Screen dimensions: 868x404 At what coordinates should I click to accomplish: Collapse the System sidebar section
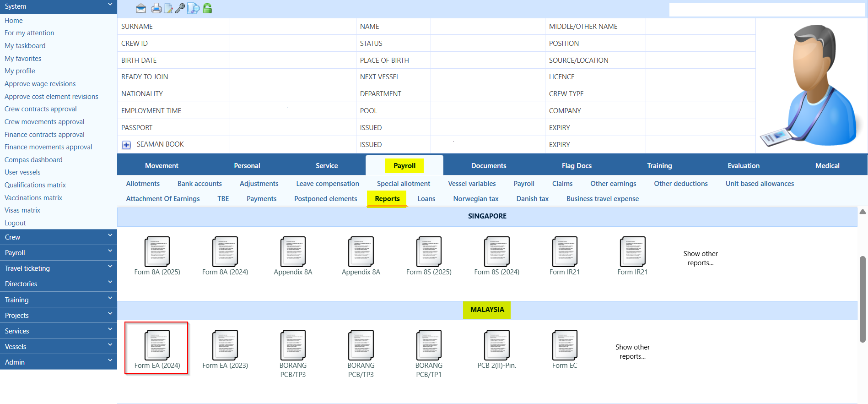59,6
